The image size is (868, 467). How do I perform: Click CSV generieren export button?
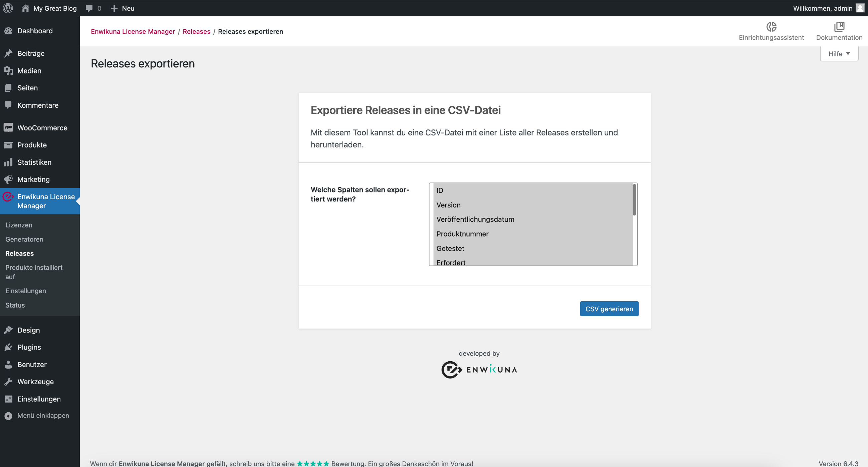[x=610, y=309]
